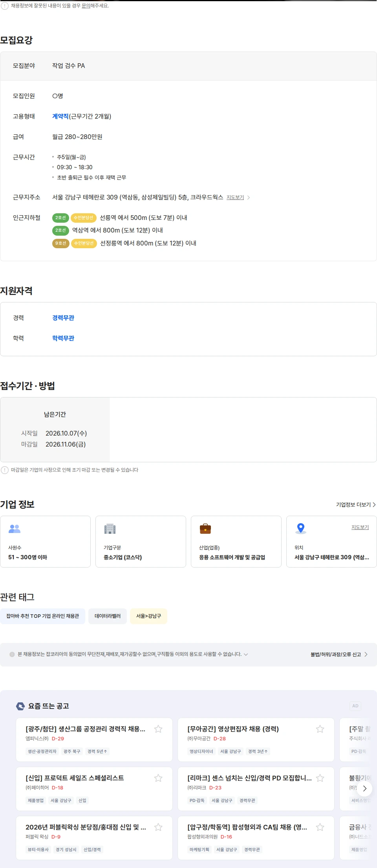The width and height of the screenshot is (377, 868).
Task: Click the 기업구분 중소기업 card
Action: pos(141,542)
